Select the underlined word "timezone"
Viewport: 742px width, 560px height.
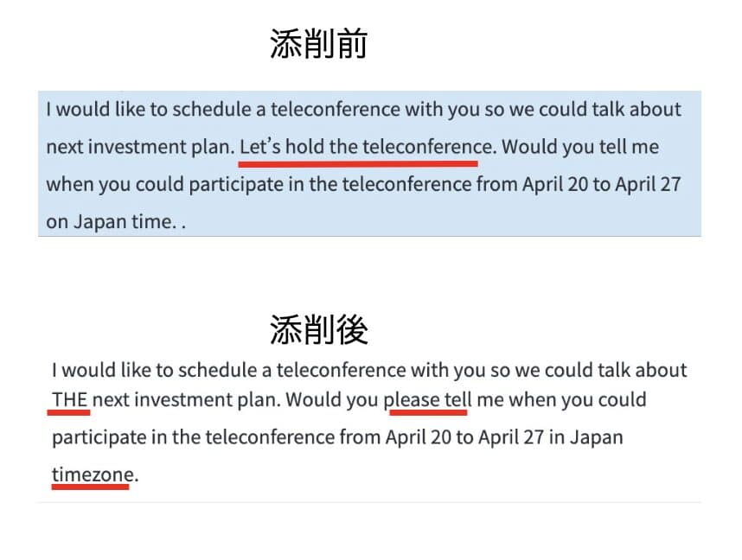click(x=93, y=474)
